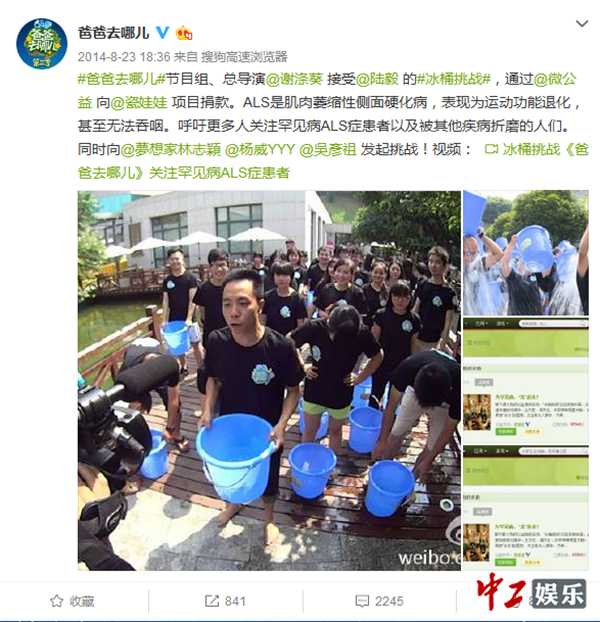The height and width of the screenshot is (622, 600).
Task: Open the 爸爸去哪儿 profile avatar
Action: (x=42, y=43)
